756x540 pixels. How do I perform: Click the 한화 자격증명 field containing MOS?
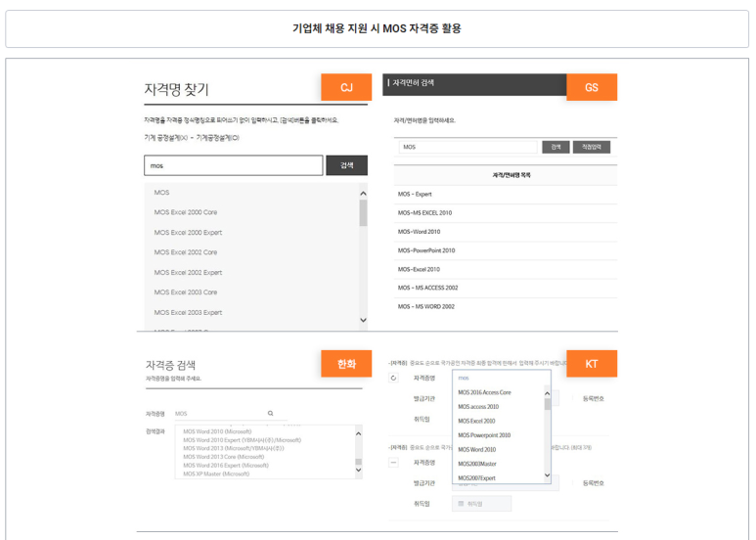231,414
